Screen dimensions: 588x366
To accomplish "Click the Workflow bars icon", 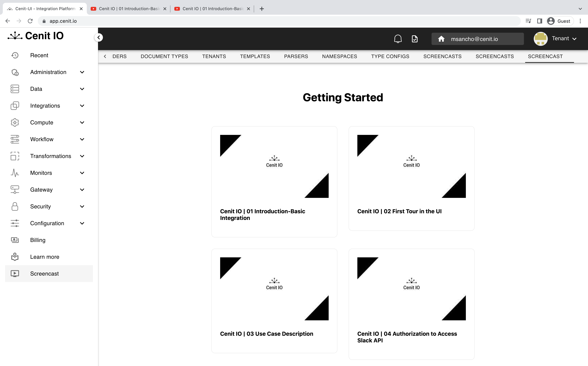I will pos(15,139).
